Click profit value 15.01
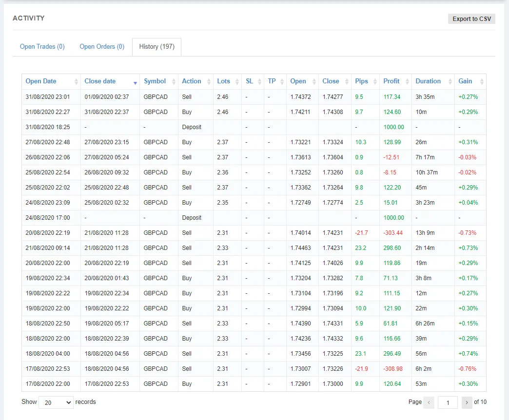The image size is (509, 420). [391, 203]
